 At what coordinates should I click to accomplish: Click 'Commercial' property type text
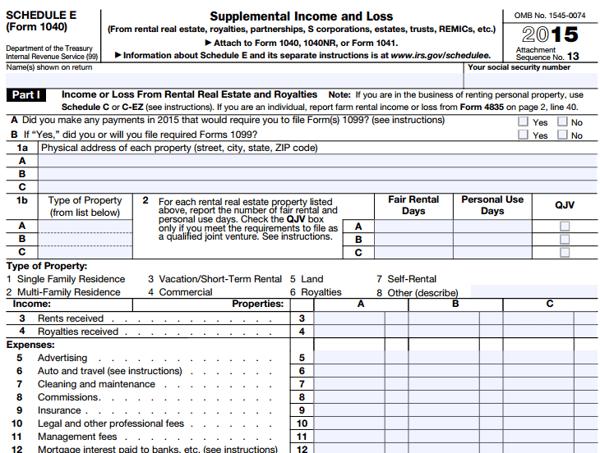tap(185, 292)
